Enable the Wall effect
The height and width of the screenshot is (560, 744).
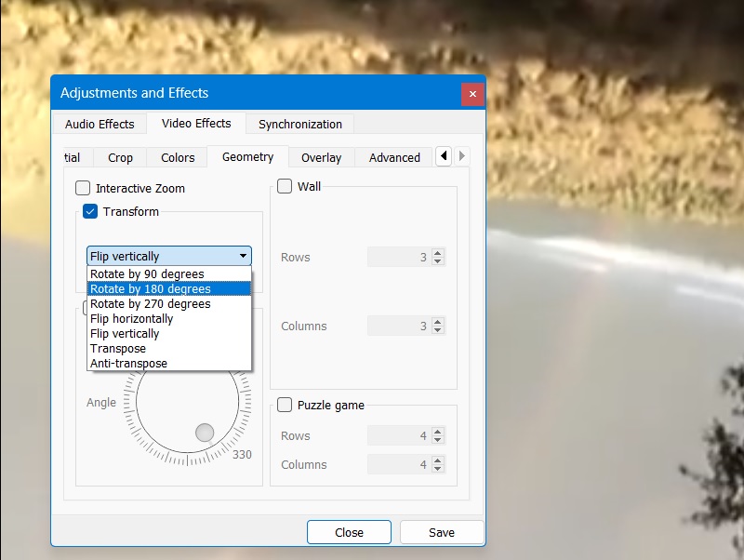pos(285,185)
